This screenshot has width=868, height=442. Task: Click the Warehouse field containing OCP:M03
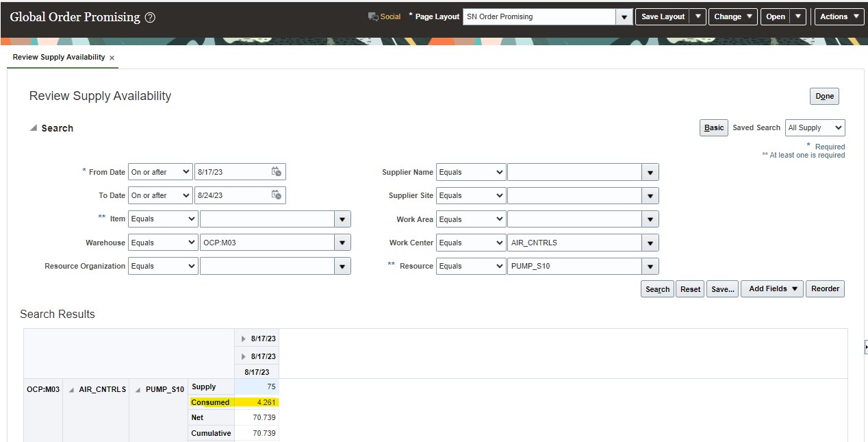[267, 242]
